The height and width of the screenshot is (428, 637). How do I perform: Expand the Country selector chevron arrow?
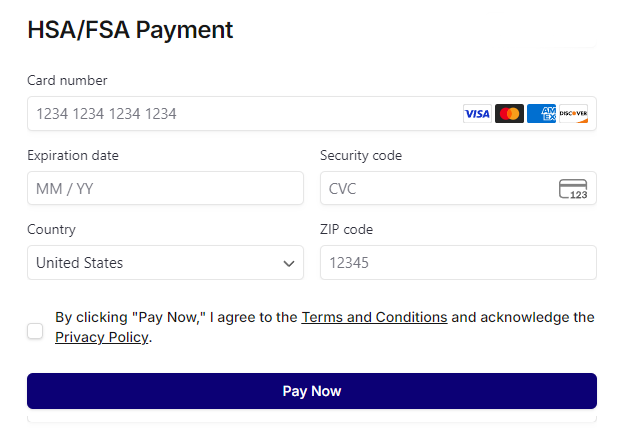pyautogui.click(x=289, y=264)
